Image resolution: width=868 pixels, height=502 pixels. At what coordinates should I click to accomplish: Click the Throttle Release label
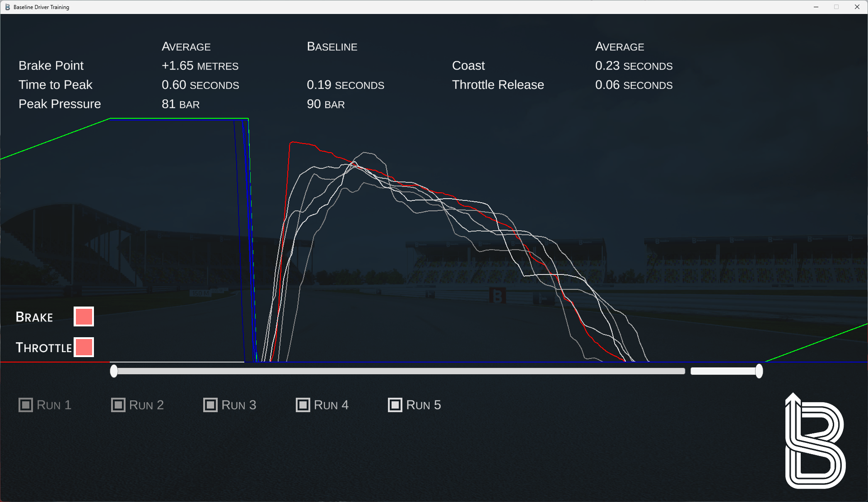498,85
